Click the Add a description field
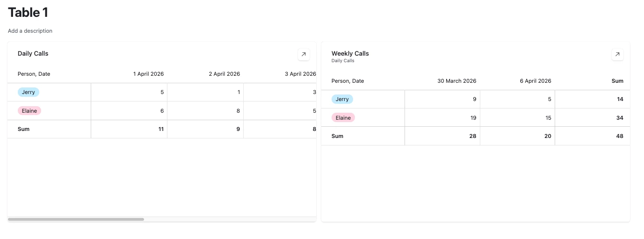 30,31
